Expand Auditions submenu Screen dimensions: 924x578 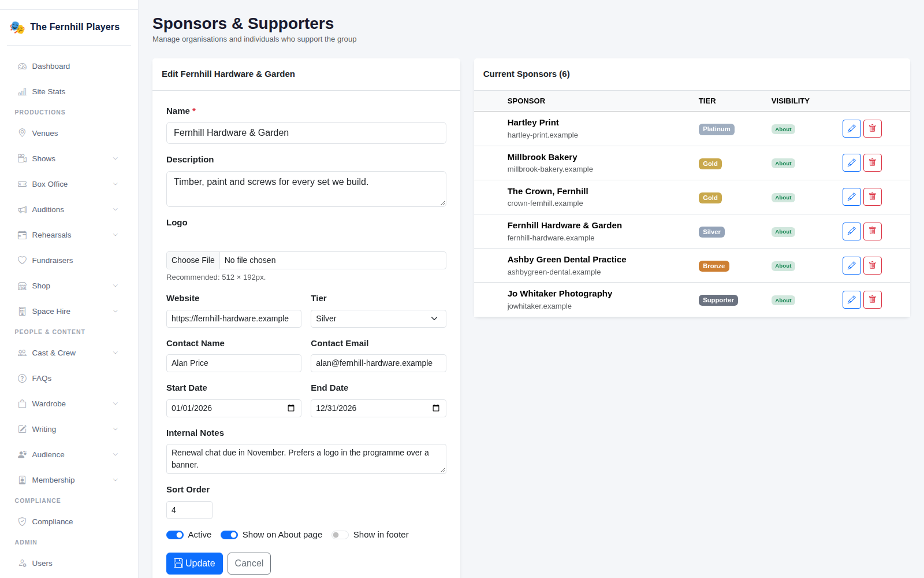(69, 209)
